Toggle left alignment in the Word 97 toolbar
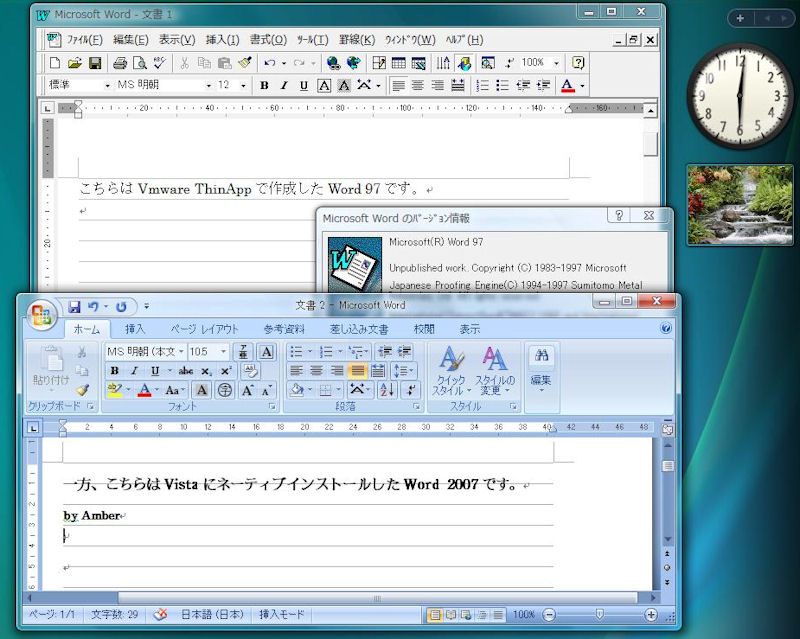 pyautogui.click(x=398, y=85)
